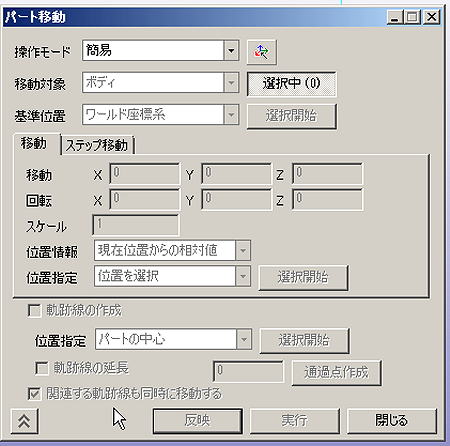The width and height of the screenshot is (450, 446).
Task: Switch to the ステップ移動 tab
Action: point(97,145)
